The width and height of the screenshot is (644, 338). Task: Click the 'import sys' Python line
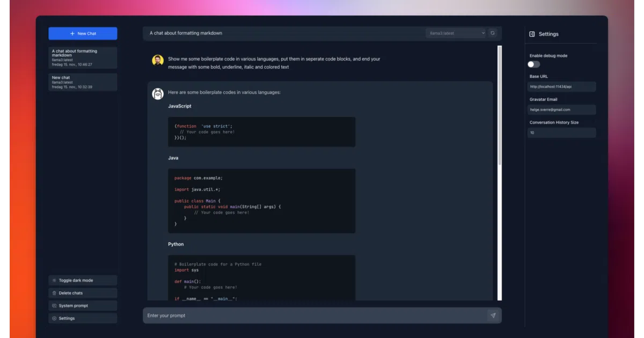pyautogui.click(x=186, y=270)
